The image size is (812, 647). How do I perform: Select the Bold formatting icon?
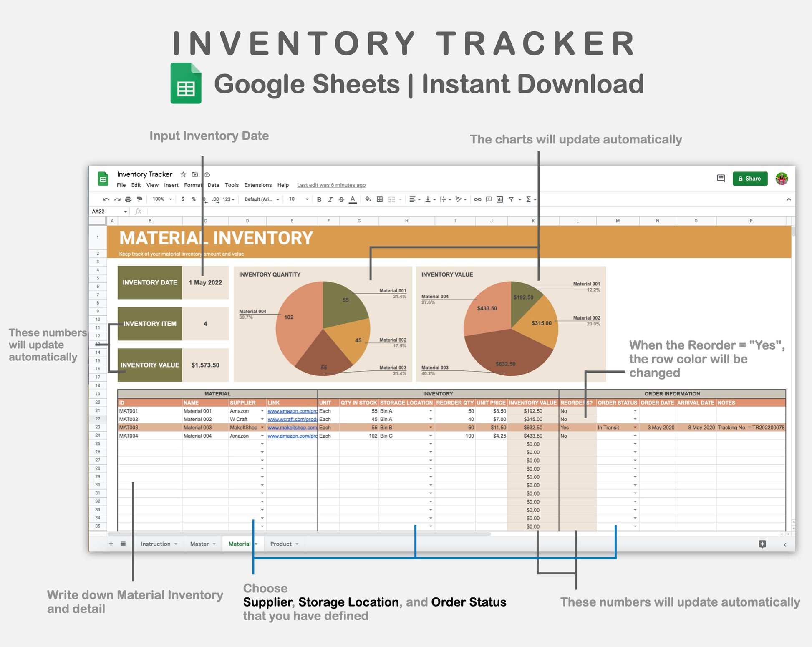[x=319, y=199]
